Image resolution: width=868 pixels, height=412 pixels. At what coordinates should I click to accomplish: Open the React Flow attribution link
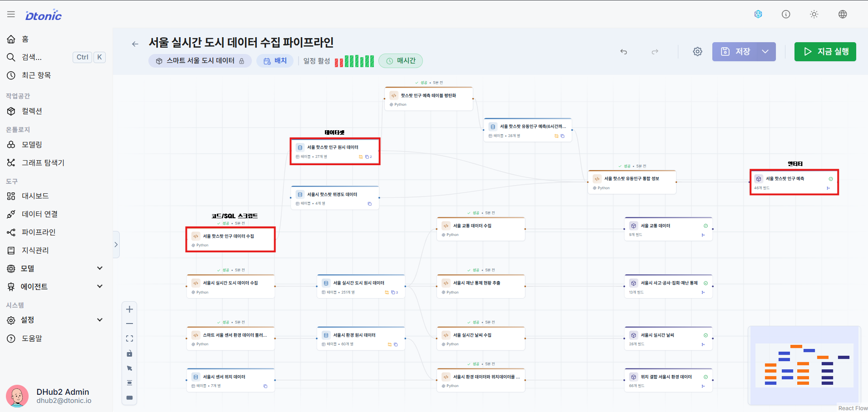point(853,408)
